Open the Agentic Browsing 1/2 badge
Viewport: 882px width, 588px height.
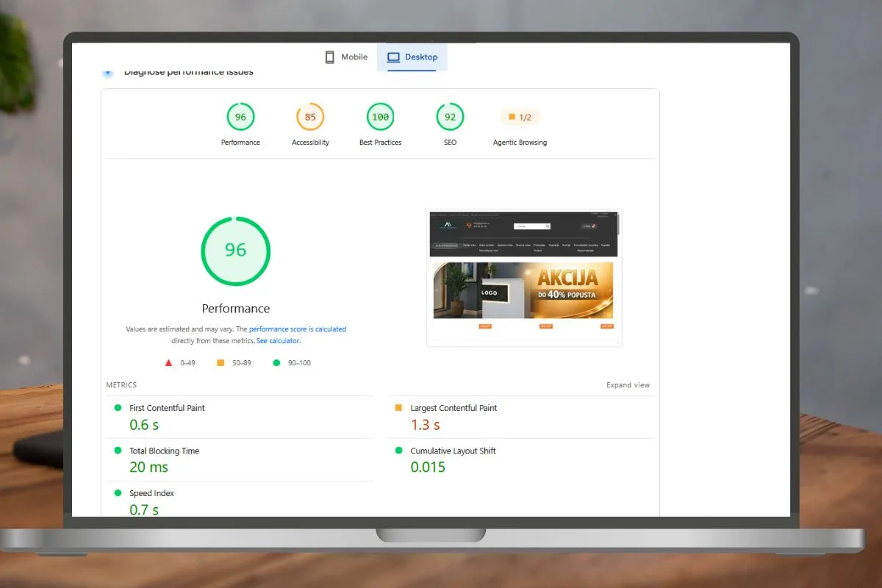pyautogui.click(x=520, y=117)
